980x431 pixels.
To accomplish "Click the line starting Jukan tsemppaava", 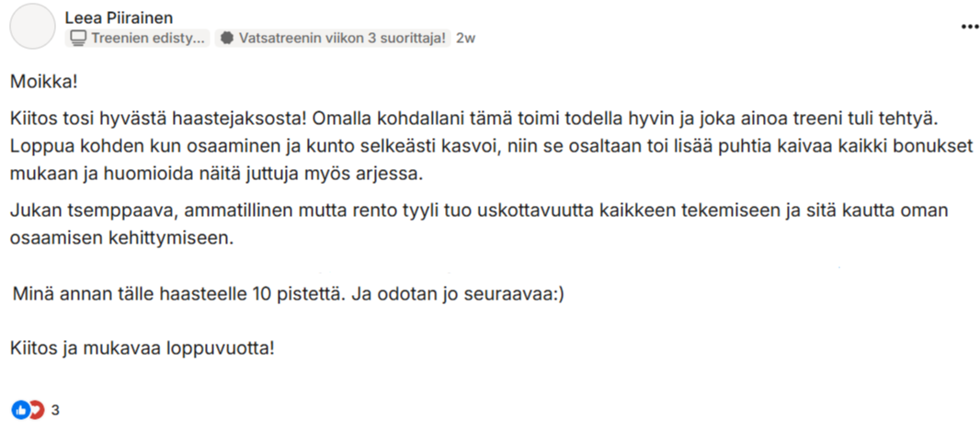I will coord(479,210).
